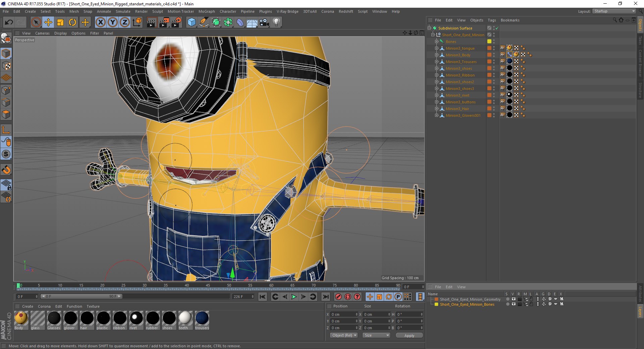Switch to Edges mode
Viewport: 644px width, 349px height.
pyautogui.click(x=6, y=102)
